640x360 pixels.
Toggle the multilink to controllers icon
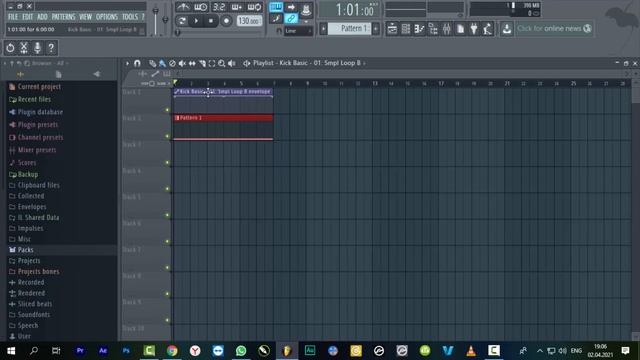pos(291,18)
